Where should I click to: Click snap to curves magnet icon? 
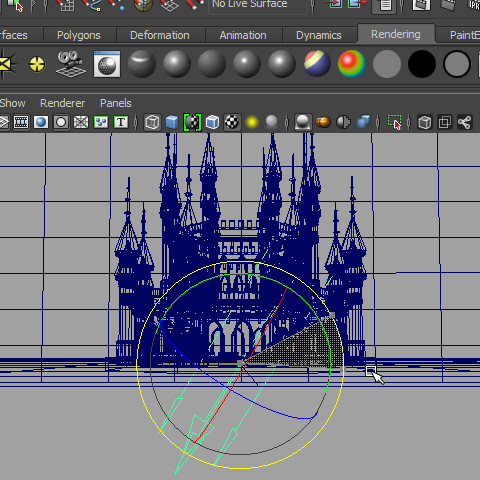click(92, 5)
